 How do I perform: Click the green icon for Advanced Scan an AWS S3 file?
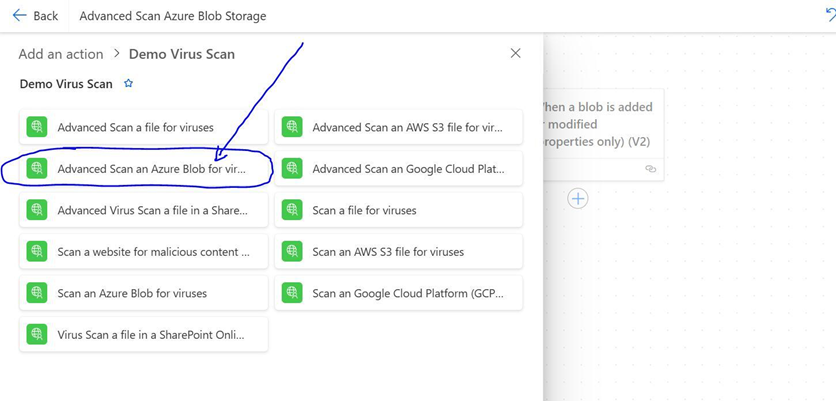pyautogui.click(x=292, y=127)
